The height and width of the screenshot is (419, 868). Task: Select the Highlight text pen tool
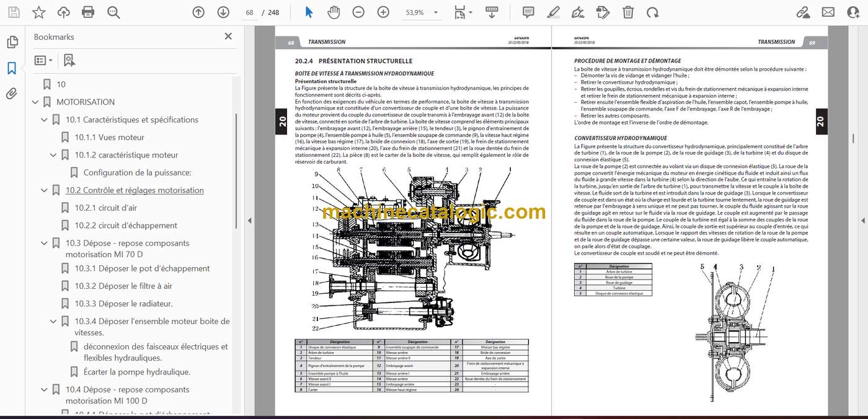[554, 12]
